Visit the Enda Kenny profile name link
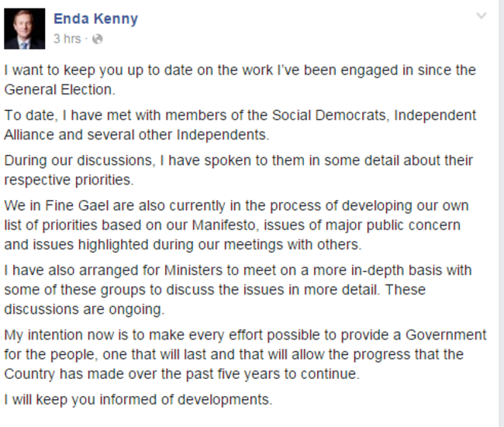This screenshot has width=504, height=427. coord(95,19)
